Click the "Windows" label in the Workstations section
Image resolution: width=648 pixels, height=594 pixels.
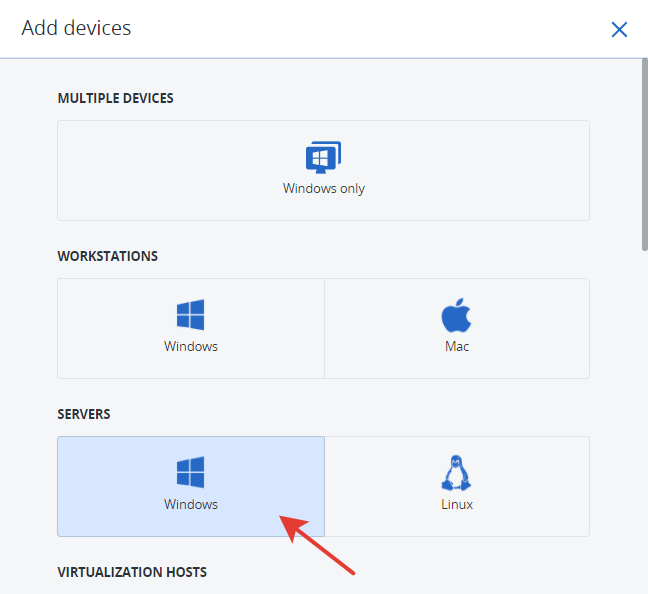[191, 346]
